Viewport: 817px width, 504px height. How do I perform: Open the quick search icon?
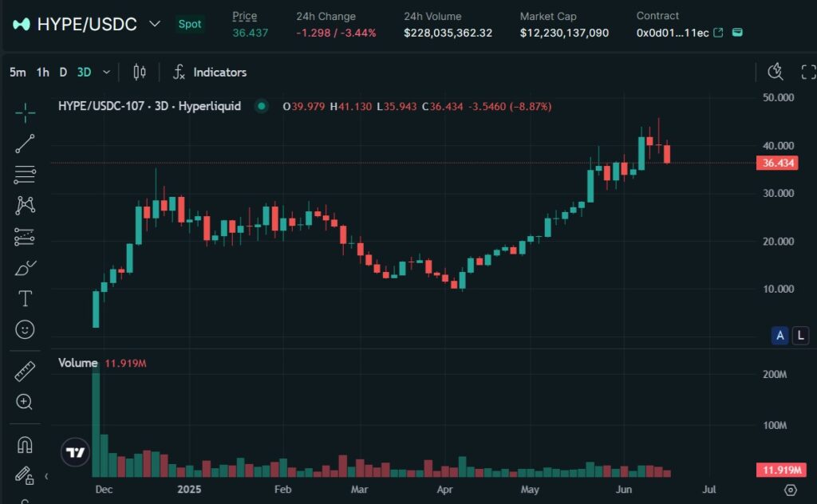776,71
